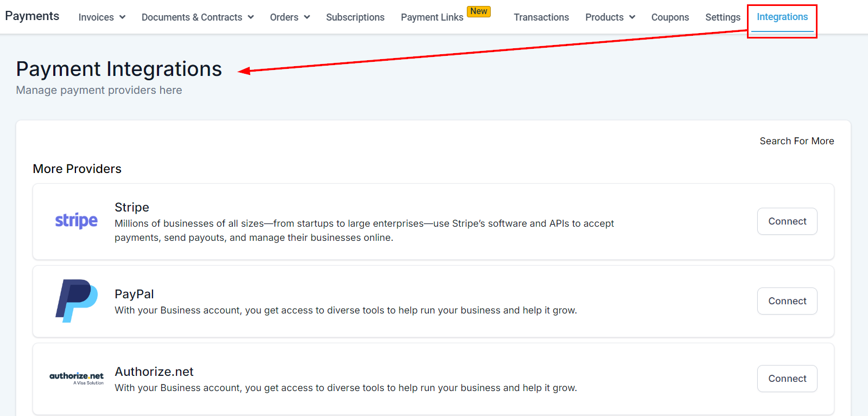This screenshot has width=868, height=416.
Task: Click the Search For More link
Action: point(797,141)
